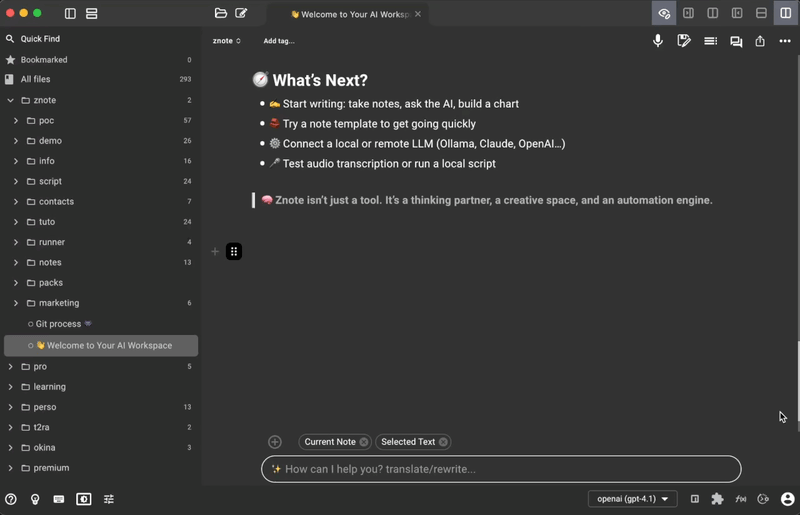
Task: Click the stacked rows layout icon
Action: (x=91, y=13)
